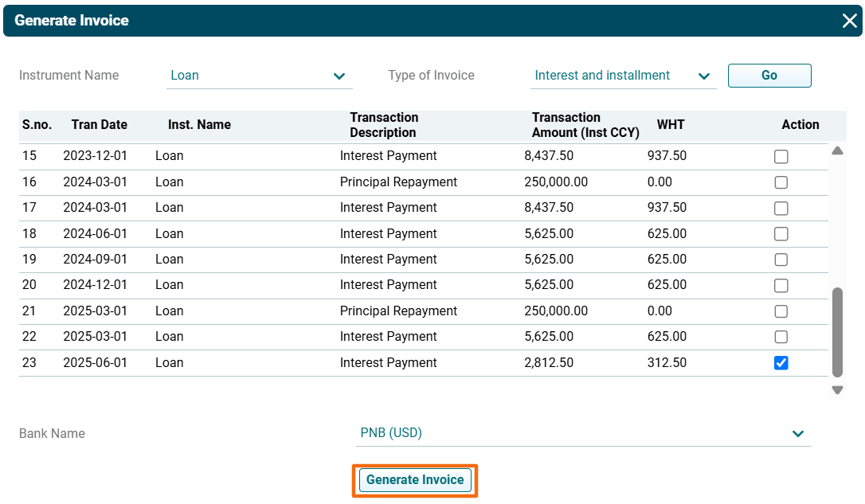Check the box for row 15

coord(781,157)
